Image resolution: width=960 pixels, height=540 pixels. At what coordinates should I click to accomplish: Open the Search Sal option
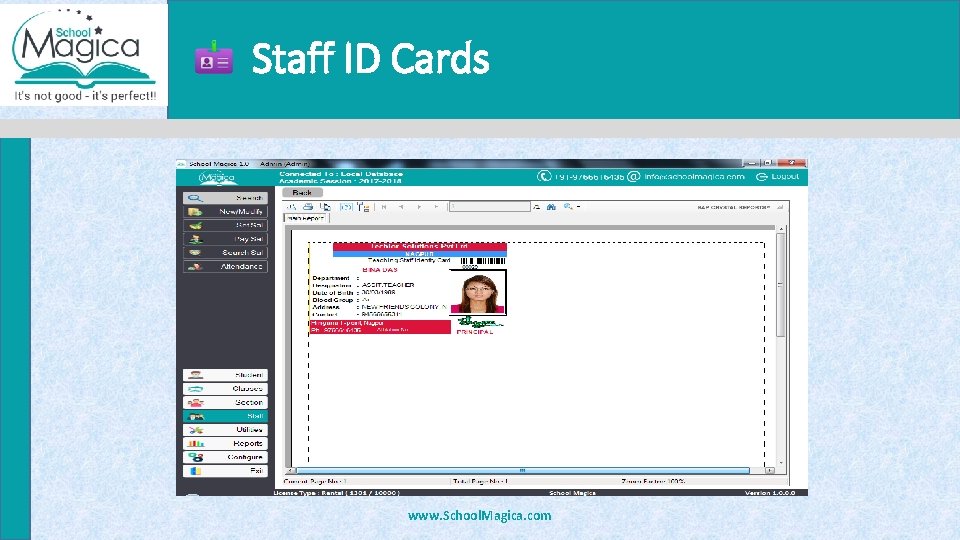point(225,252)
